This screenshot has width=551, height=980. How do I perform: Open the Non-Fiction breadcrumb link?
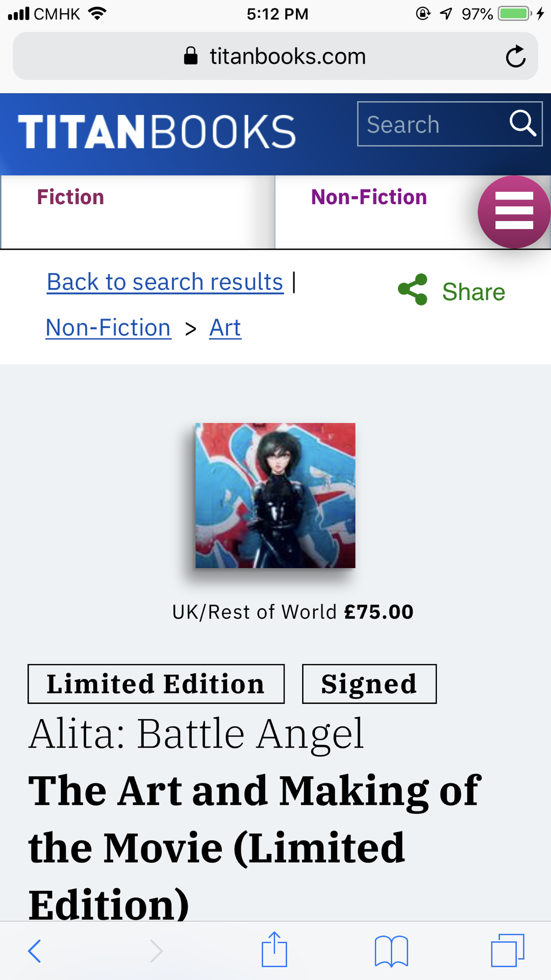pos(108,328)
